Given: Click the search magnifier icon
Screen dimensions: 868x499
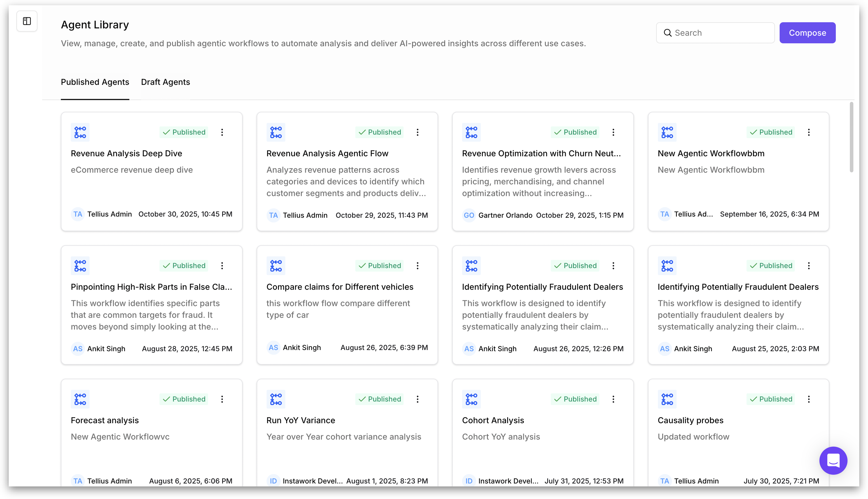Looking at the screenshot, I should click(668, 33).
